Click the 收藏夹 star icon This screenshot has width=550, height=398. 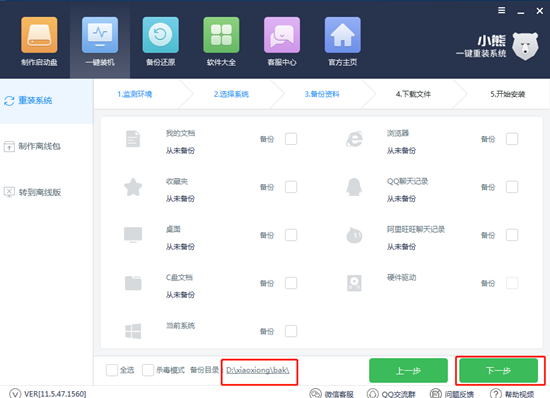[x=133, y=187]
